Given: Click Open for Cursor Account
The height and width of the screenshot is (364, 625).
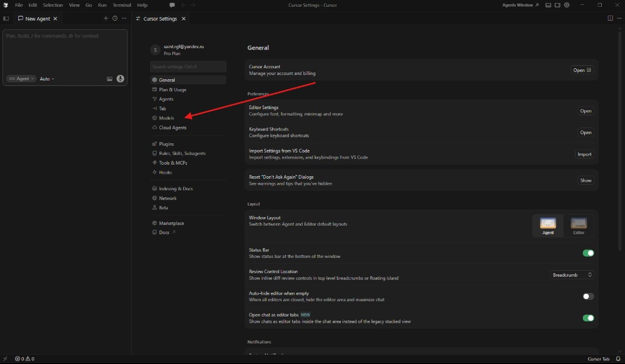Looking at the screenshot, I should 582,70.
